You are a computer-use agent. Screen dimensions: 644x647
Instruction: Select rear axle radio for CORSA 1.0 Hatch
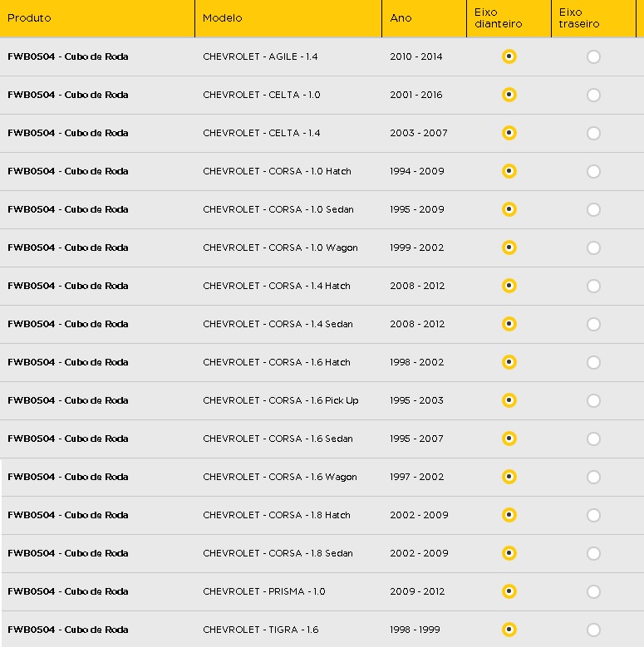593,172
